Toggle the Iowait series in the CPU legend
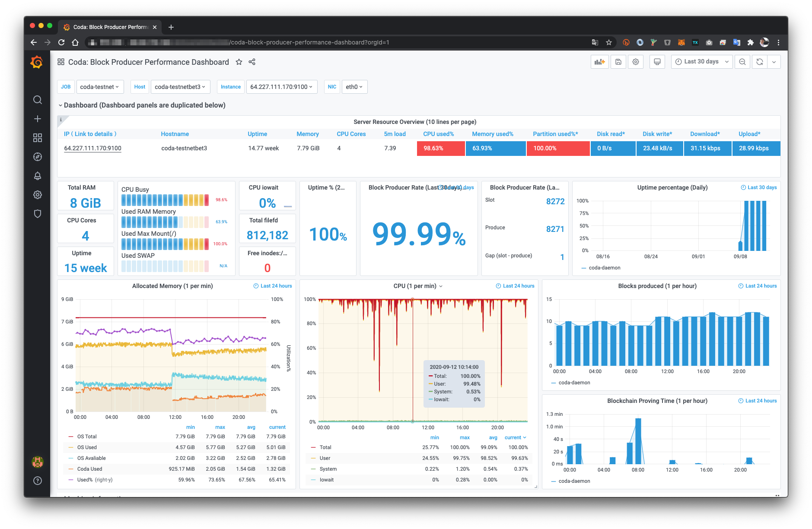The image size is (812, 529). [x=327, y=480]
